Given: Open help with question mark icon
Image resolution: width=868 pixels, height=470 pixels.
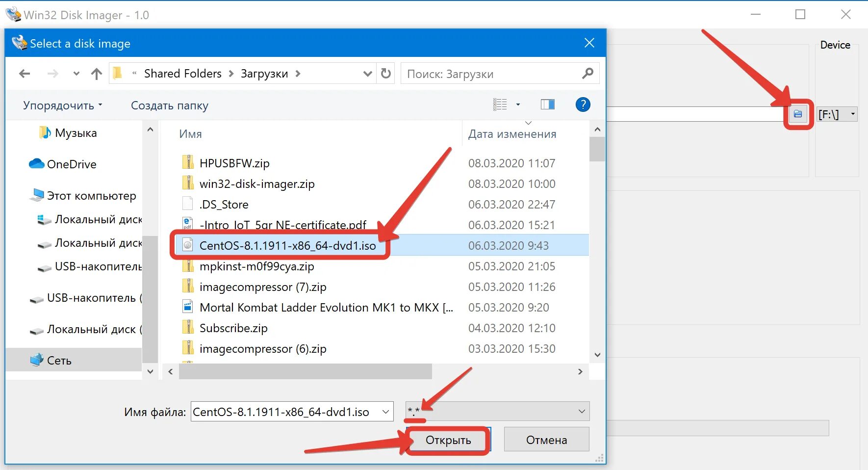Looking at the screenshot, I should click(x=583, y=104).
